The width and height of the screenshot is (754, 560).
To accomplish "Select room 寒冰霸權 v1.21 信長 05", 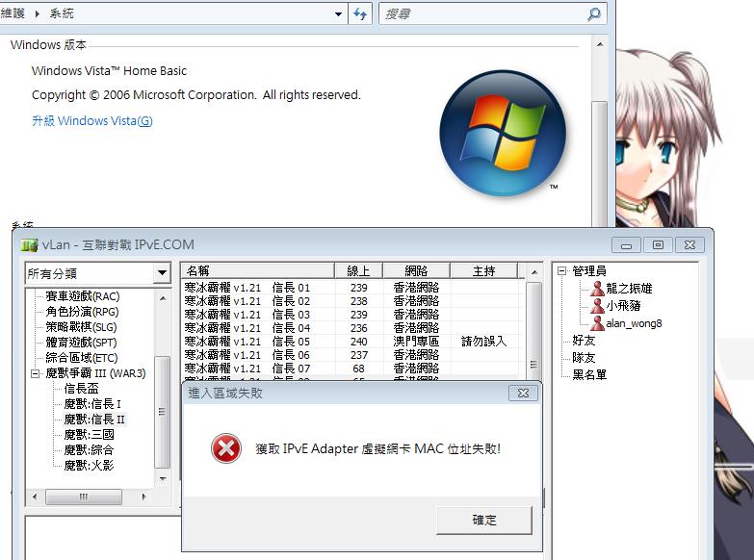I will pyautogui.click(x=353, y=342).
